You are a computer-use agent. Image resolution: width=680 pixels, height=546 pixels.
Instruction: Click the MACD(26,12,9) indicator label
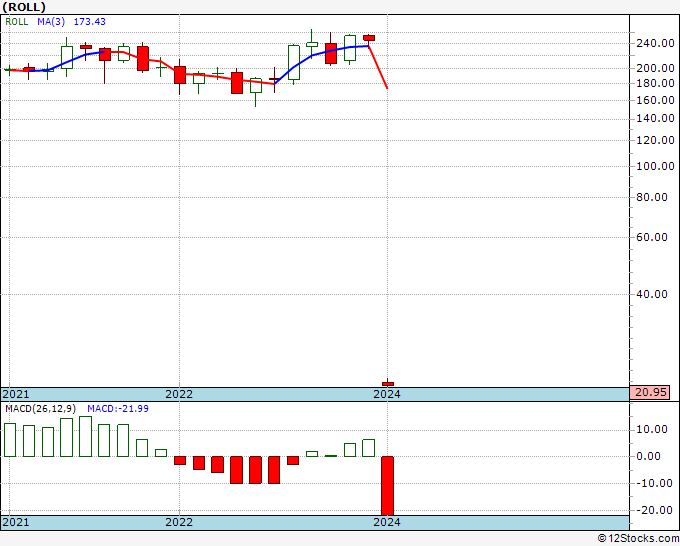coord(41,409)
